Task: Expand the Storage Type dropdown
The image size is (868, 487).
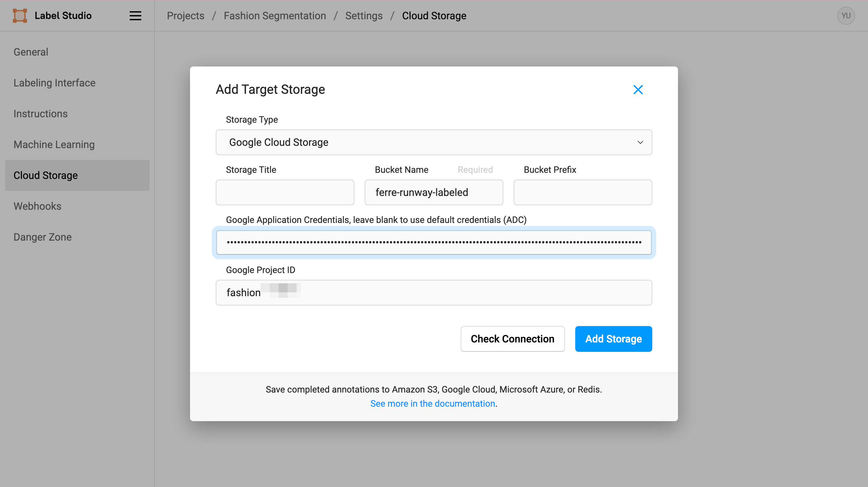Action: tap(433, 142)
